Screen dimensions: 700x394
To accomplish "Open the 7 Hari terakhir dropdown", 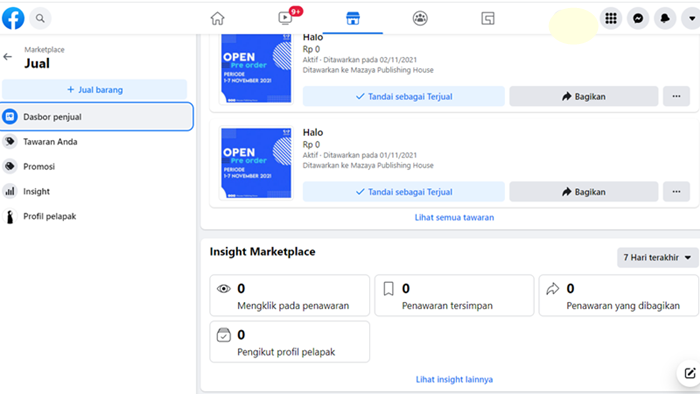I will point(657,257).
